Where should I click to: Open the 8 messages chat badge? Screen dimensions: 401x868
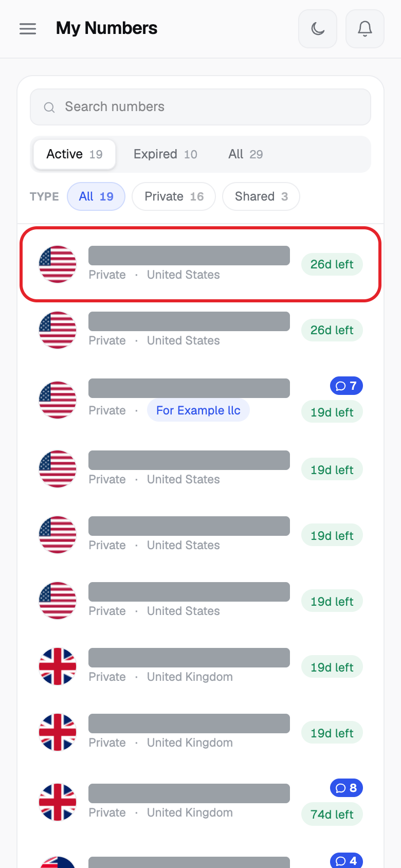tap(347, 788)
